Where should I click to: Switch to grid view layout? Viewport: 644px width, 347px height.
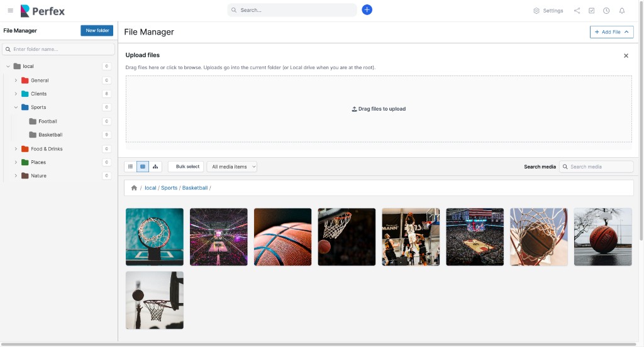(x=143, y=167)
